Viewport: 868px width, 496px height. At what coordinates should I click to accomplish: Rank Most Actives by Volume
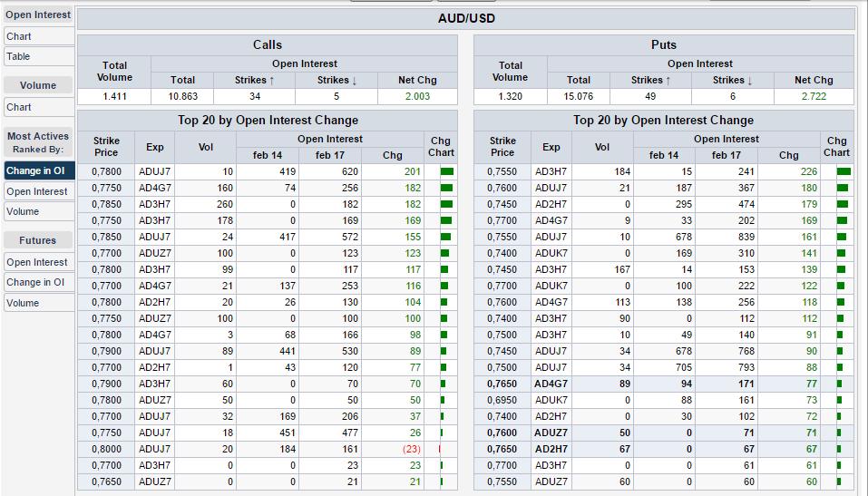click(x=24, y=211)
